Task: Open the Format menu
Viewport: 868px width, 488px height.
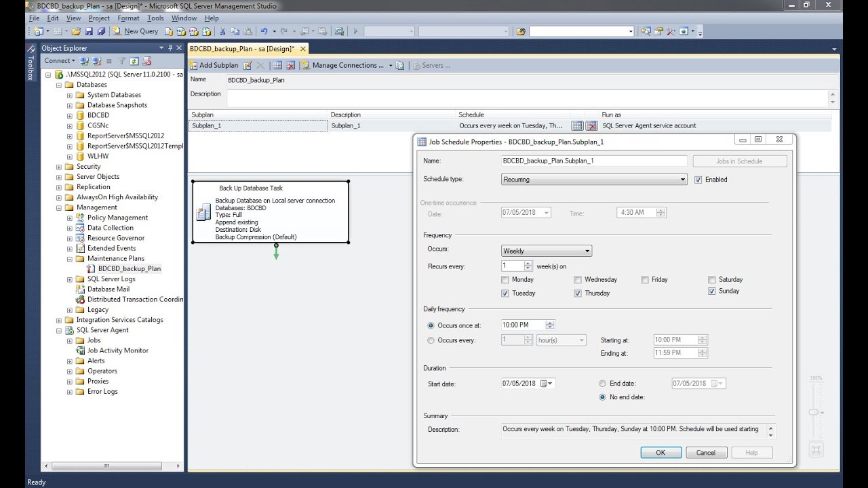Action: pyautogui.click(x=128, y=18)
